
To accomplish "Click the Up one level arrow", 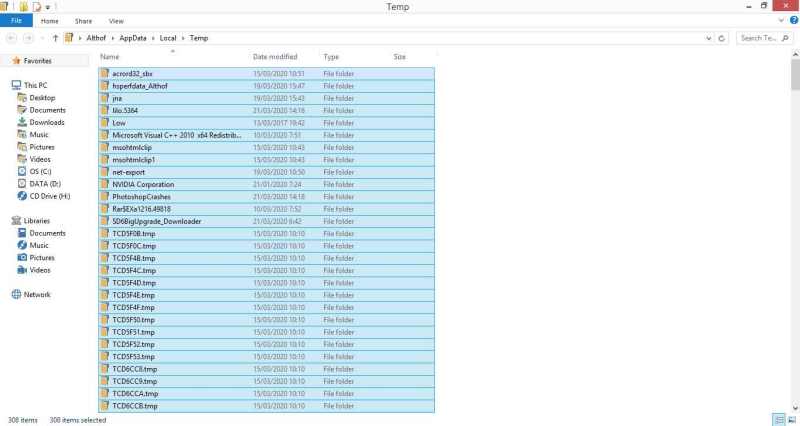I will [x=55, y=38].
